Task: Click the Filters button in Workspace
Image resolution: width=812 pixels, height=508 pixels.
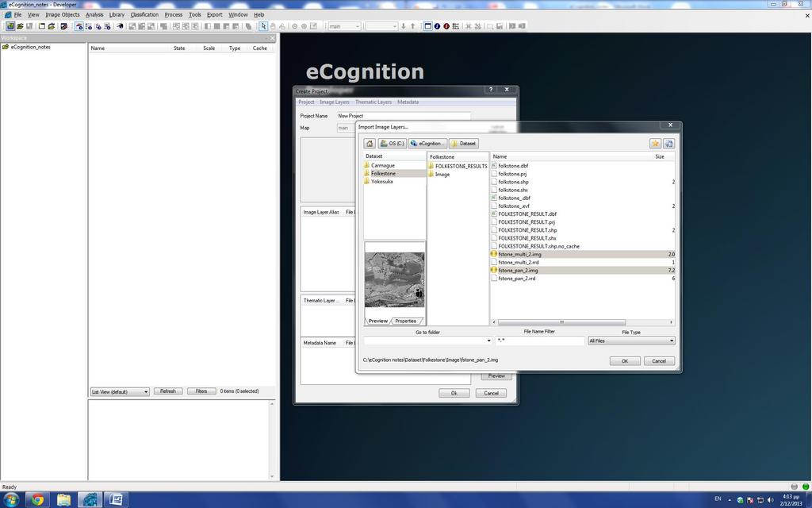Action: click(x=201, y=391)
